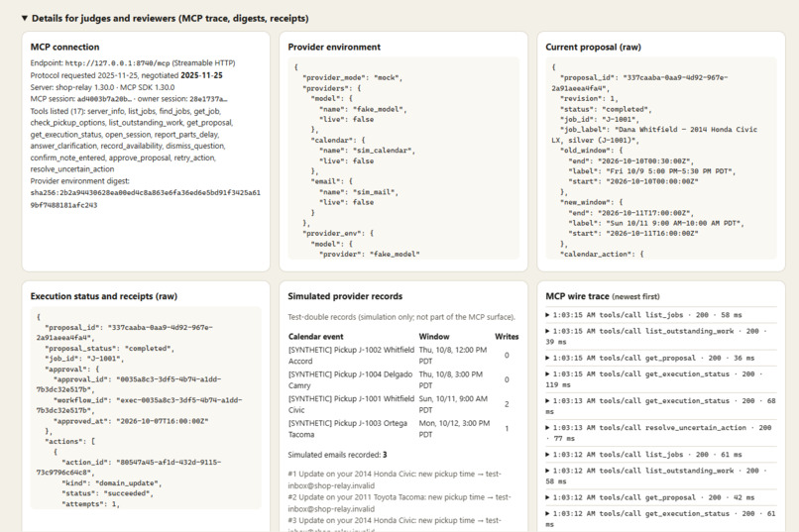Expand the list_outstanding_work 58 ms trace entry
Viewport: 799px width, 532px height.
click(660, 476)
